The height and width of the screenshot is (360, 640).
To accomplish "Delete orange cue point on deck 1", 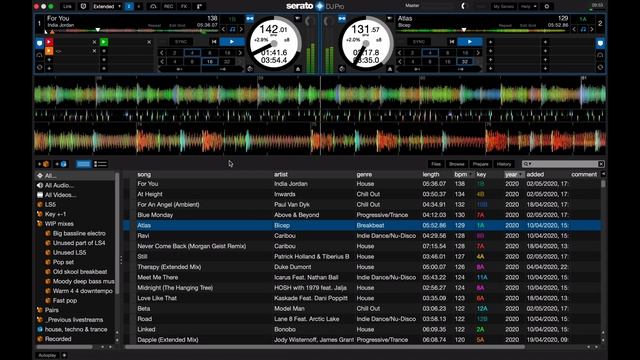I will 94,51.
